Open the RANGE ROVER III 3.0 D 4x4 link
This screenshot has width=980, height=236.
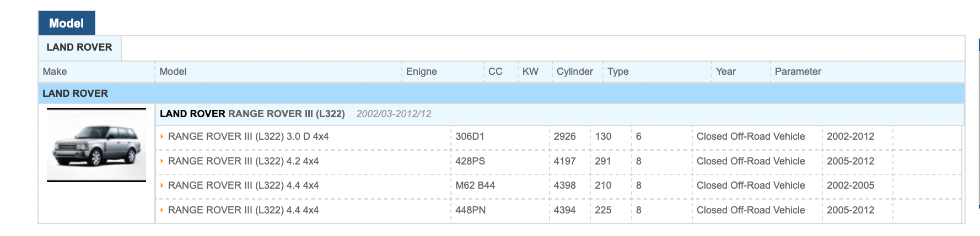pos(248,136)
